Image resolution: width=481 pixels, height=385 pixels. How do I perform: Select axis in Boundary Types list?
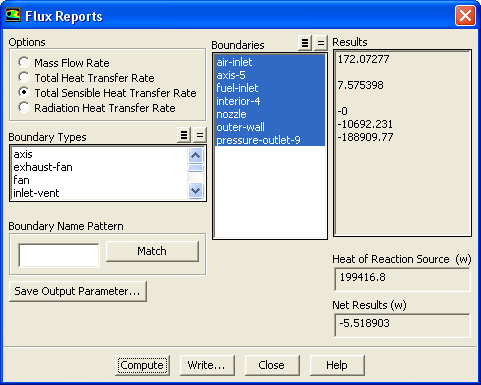tap(100, 154)
